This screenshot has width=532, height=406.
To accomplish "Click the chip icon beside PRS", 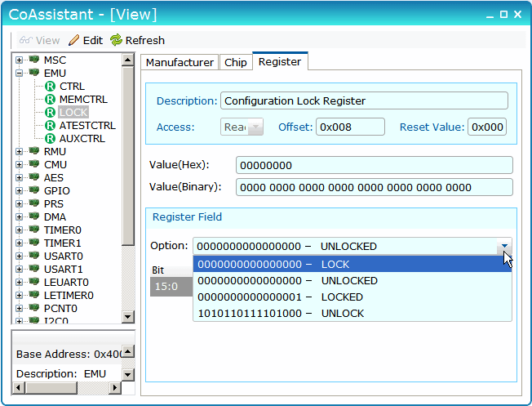I will [34, 203].
